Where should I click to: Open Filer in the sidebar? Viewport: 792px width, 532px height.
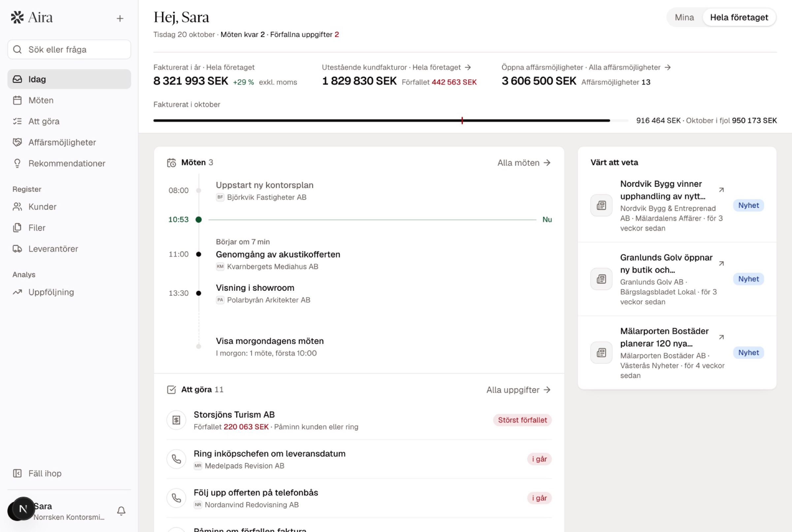[69, 228]
